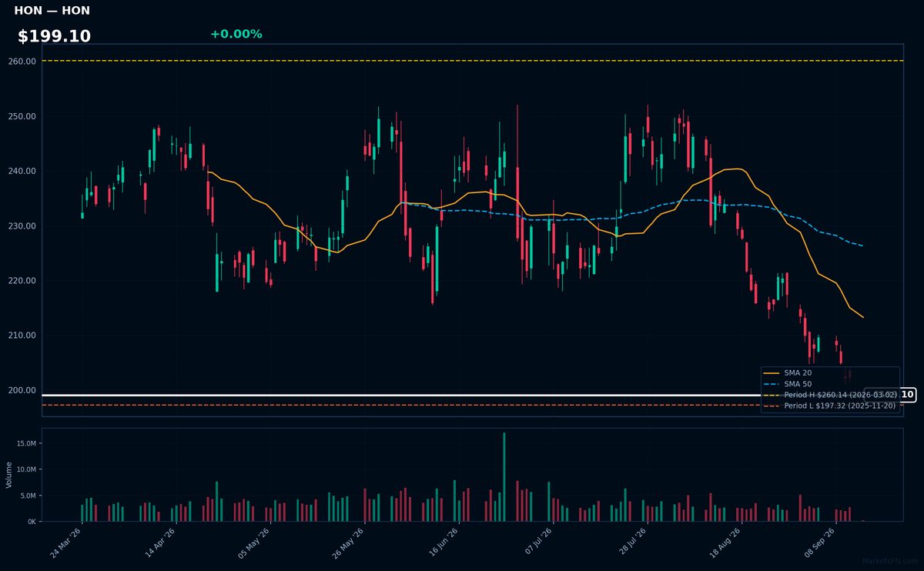Image resolution: width=924 pixels, height=571 pixels.
Task: Select the "16 Jun '26" date label
Action: [x=442, y=543]
